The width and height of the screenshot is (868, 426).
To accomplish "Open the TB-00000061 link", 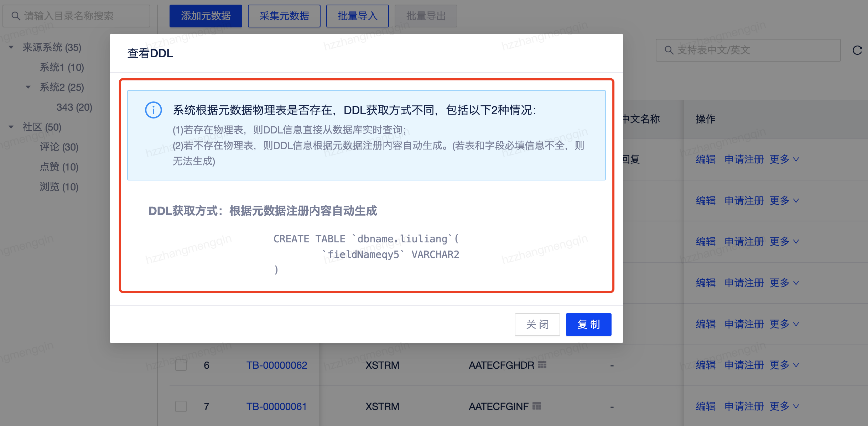I will pyautogui.click(x=277, y=406).
